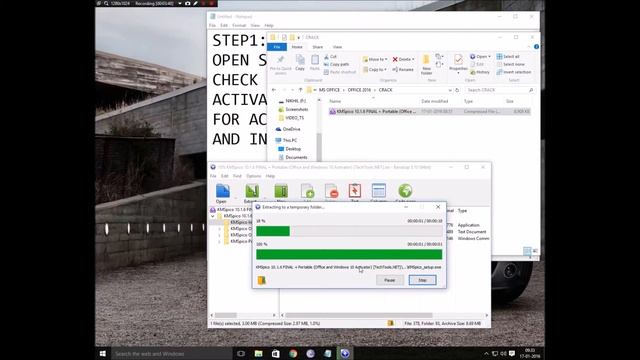Open the Notepad Help menu
This screenshot has height=360, width=640.
tap(269, 25)
